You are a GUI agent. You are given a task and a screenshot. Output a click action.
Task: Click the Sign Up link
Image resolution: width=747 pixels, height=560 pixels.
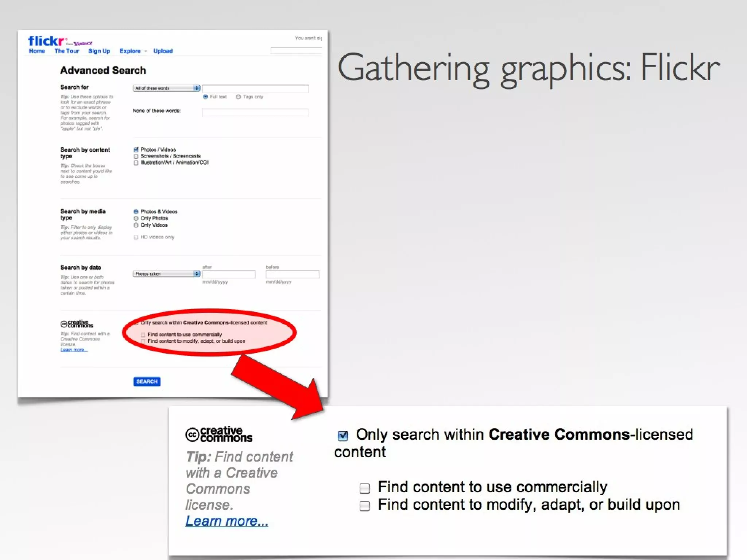99,51
